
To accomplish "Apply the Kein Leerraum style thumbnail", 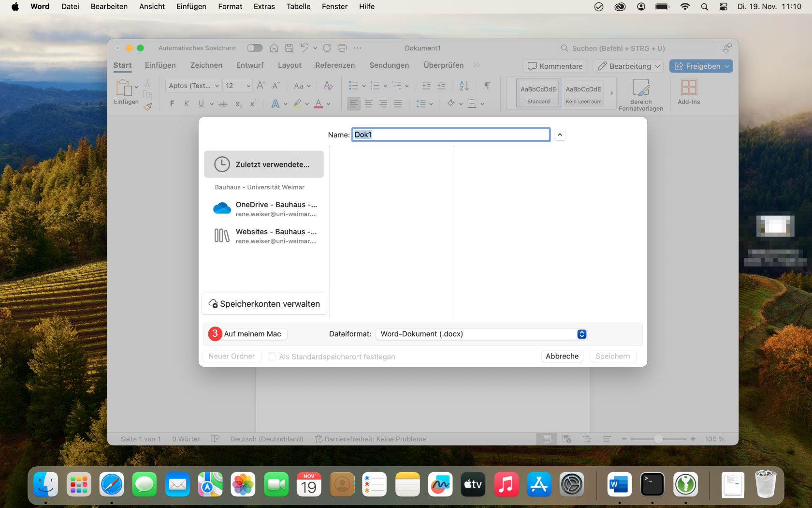I will (584, 93).
